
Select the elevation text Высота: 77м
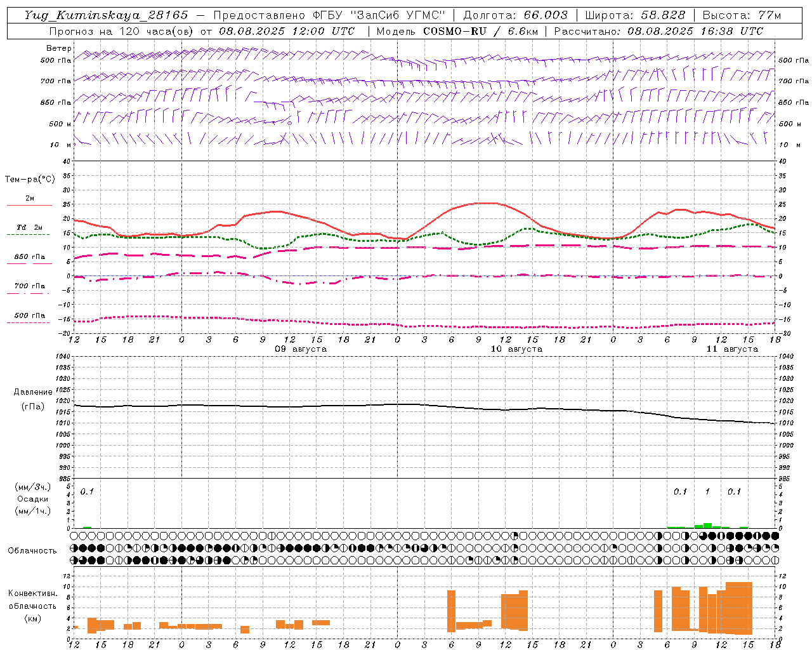[742, 15]
